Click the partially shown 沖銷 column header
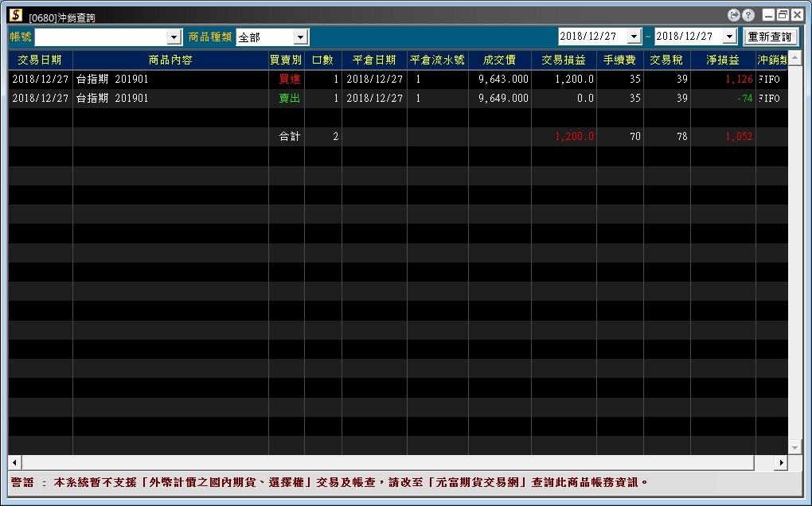Screen dimensions: 812x506 (771, 60)
